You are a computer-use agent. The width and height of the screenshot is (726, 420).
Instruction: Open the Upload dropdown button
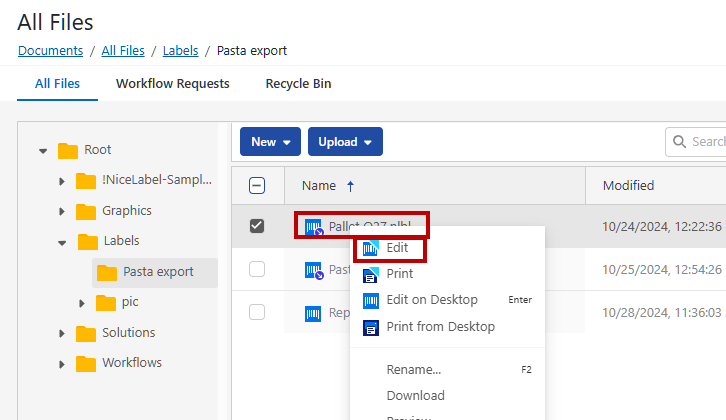[x=345, y=142]
